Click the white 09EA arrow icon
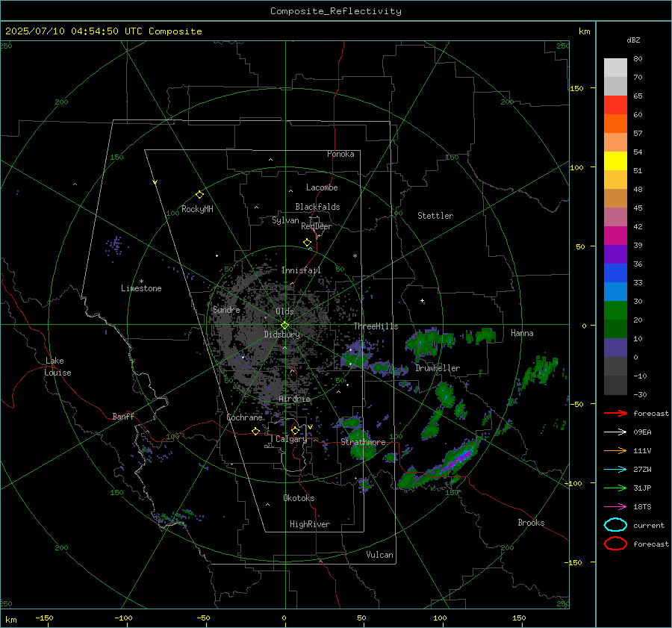This screenshot has width=672, height=628. pyautogui.click(x=615, y=432)
